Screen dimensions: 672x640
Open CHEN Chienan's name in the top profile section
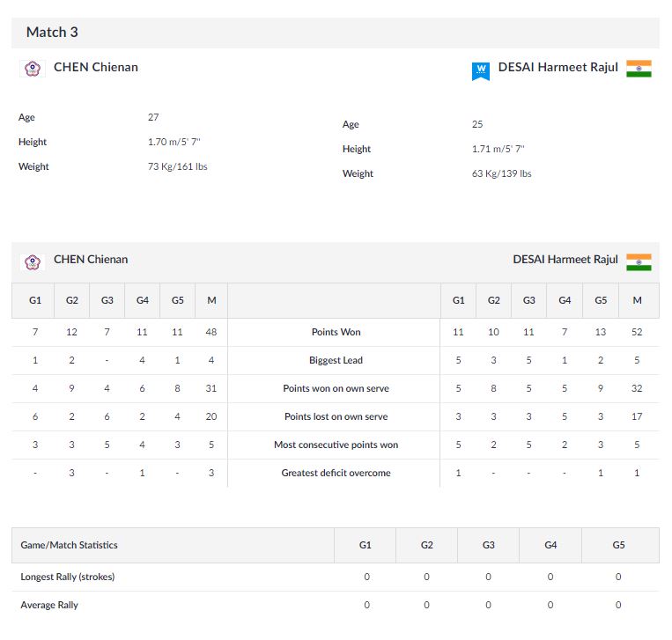click(x=95, y=67)
